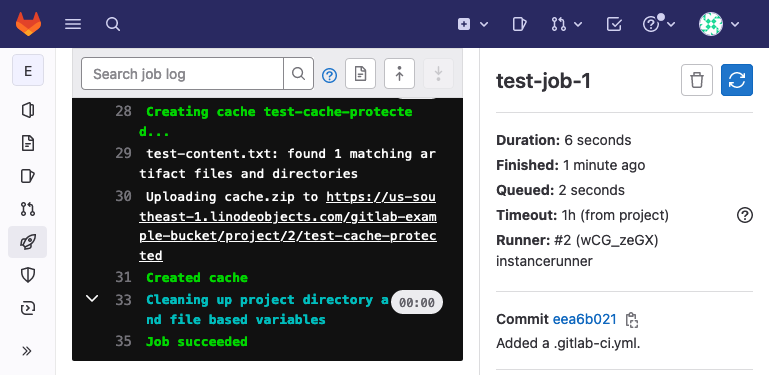Open Security shield icon in sidebar
Viewport: 769px width, 375px height.
pos(27,275)
